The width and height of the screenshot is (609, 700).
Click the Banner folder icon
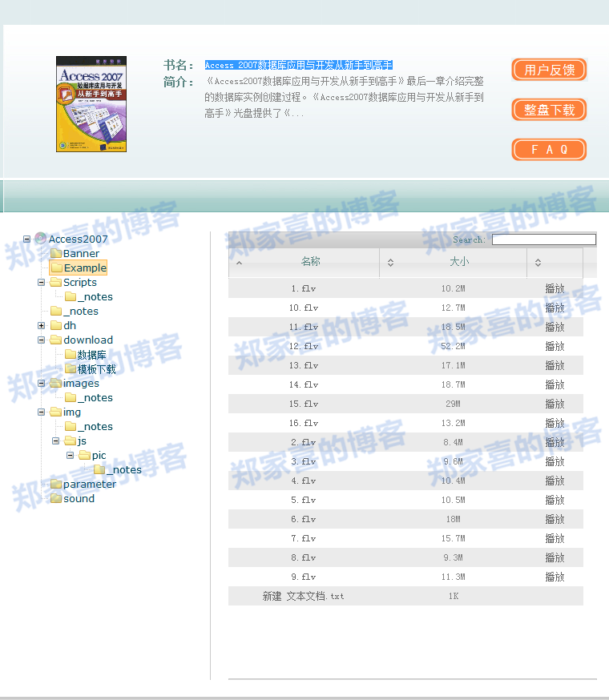(56, 254)
